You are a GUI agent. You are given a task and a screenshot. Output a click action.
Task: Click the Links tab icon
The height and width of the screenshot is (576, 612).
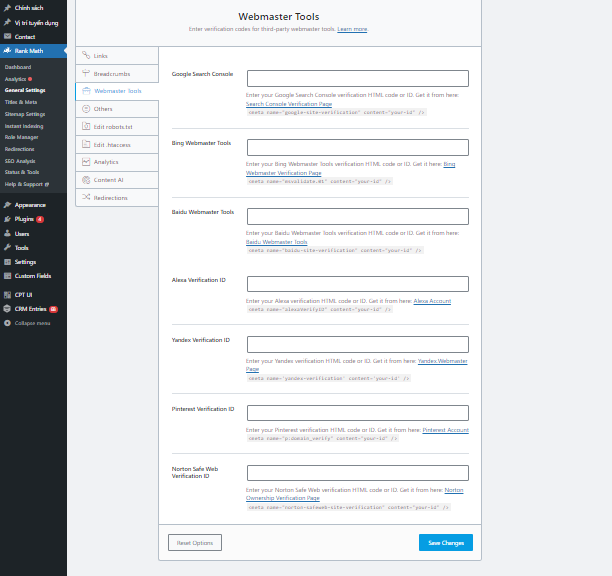pyautogui.click(x=86, y=55)
